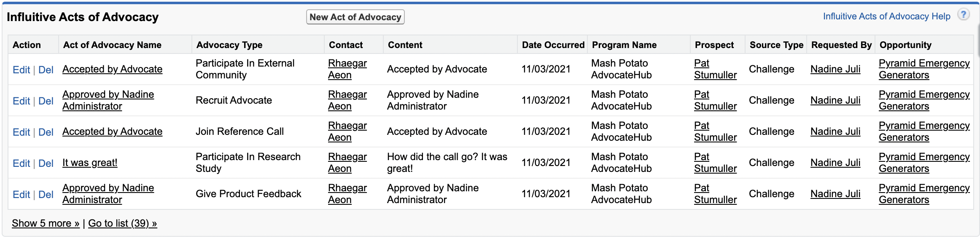The width and height of the screenshot is (980, 241).
Task: Open Pat Stumuller prospect in first row
Action: 715,69
